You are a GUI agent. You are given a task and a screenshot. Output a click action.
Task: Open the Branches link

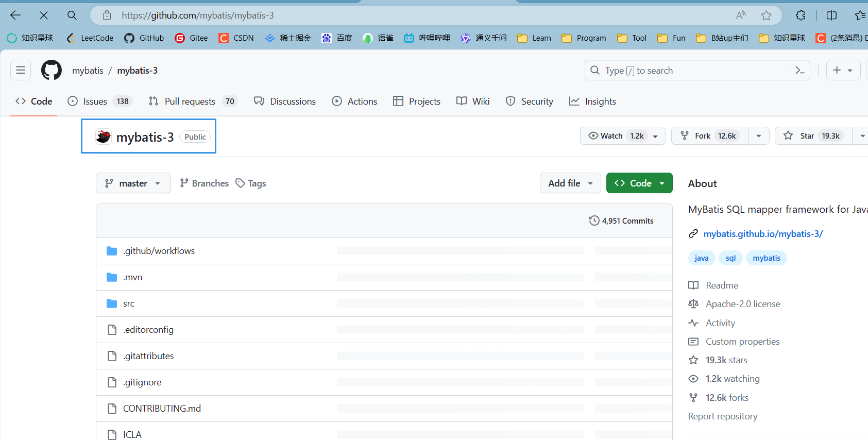[204, 183]
